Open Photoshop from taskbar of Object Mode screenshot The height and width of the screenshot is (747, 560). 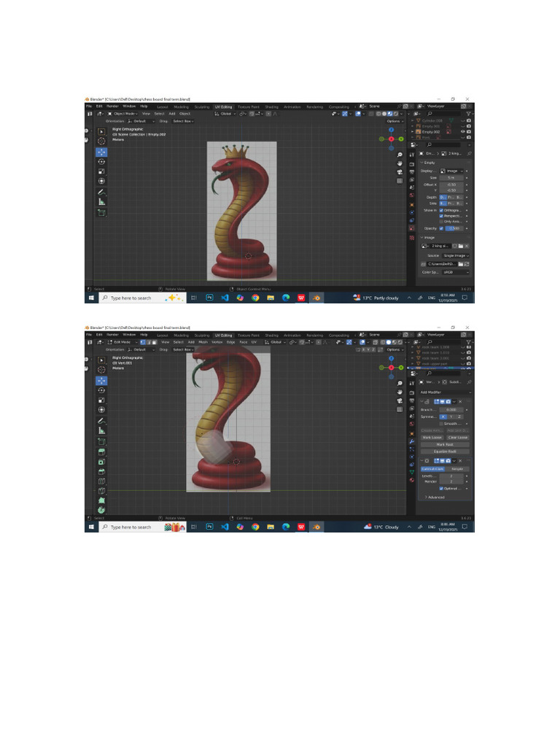[x=209, y=298]
